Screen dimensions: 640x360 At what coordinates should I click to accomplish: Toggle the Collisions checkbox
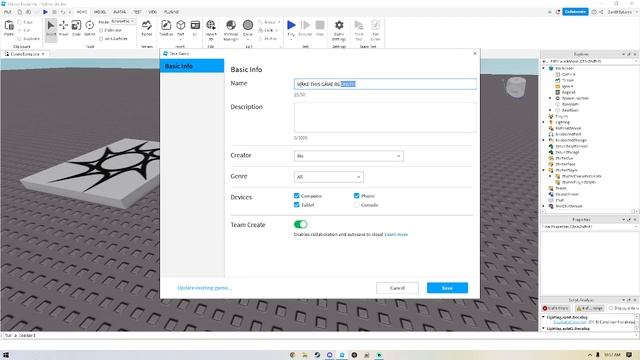[101, 30]
